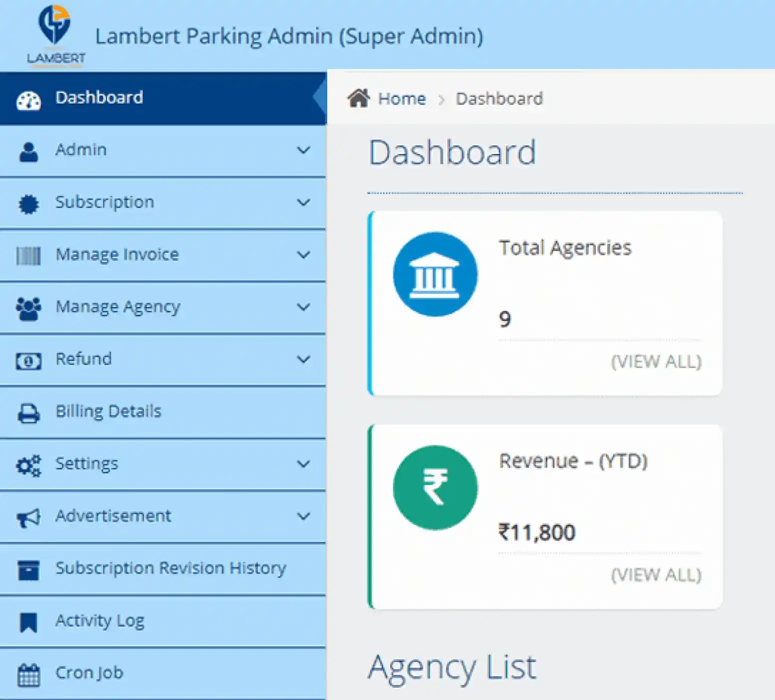Viewport: 775px width, 700px height.
Task: Go to Home via the breadcrumb link
Action: pos(401,99)
